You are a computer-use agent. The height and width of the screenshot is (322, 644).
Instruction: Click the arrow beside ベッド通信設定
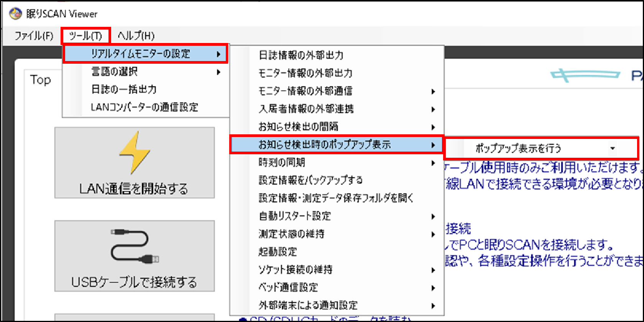tap(433, 288)
